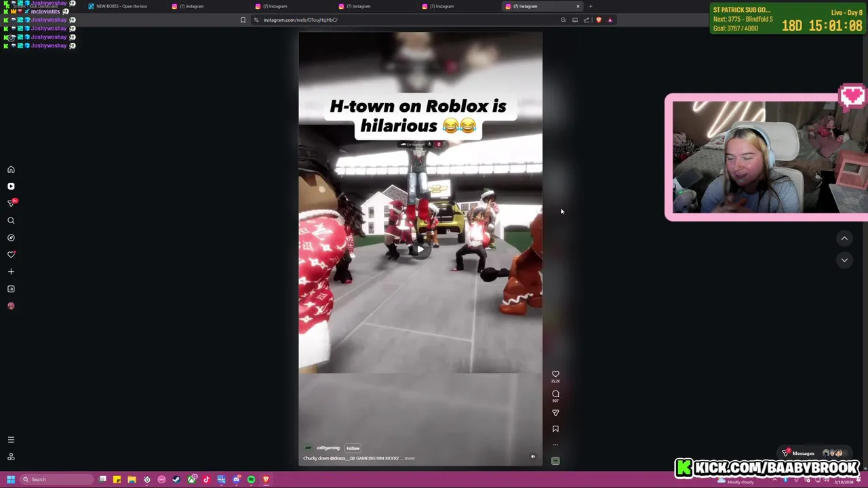
Task: Open profile avatar in Instagram sidebar
Action: click(x=11, y=306)
